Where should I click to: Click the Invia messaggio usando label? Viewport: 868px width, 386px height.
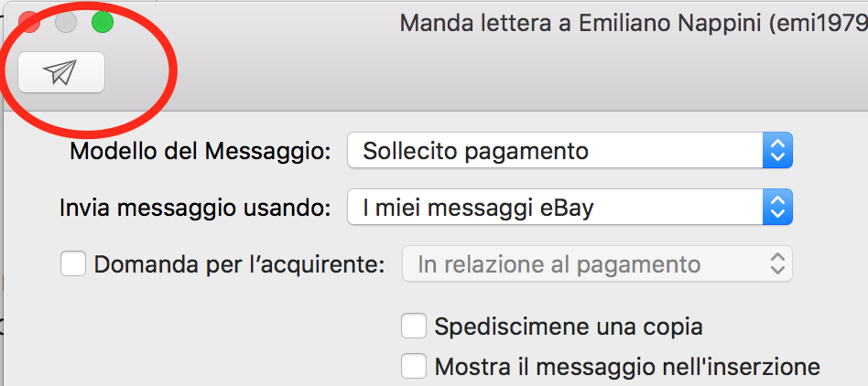click(195, 208)
